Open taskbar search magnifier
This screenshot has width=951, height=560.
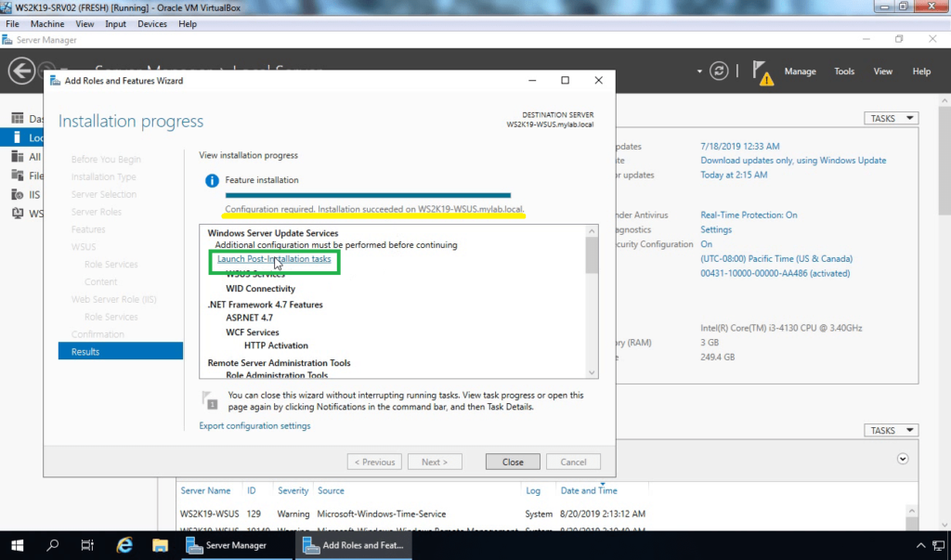coord(52,545)
